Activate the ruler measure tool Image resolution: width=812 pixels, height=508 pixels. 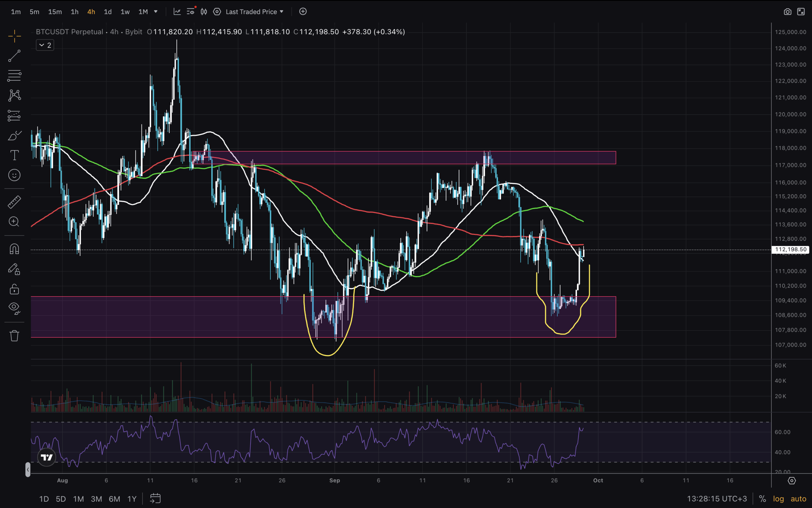14,202
